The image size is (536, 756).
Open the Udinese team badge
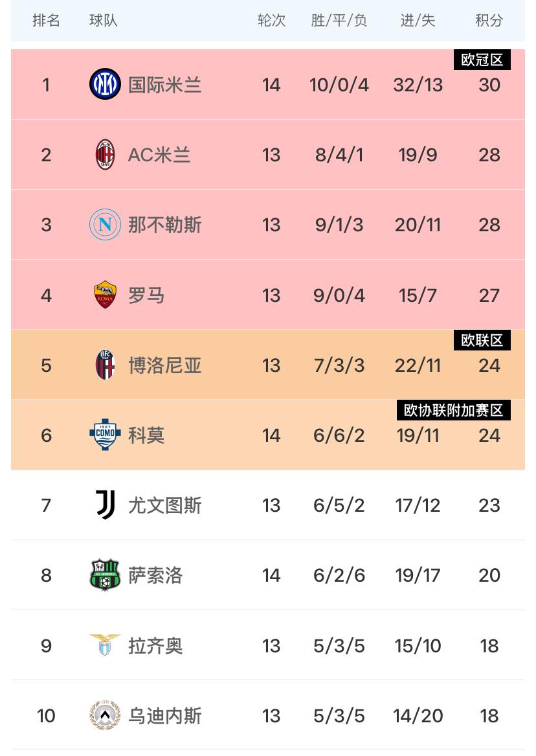coord(105,715)
